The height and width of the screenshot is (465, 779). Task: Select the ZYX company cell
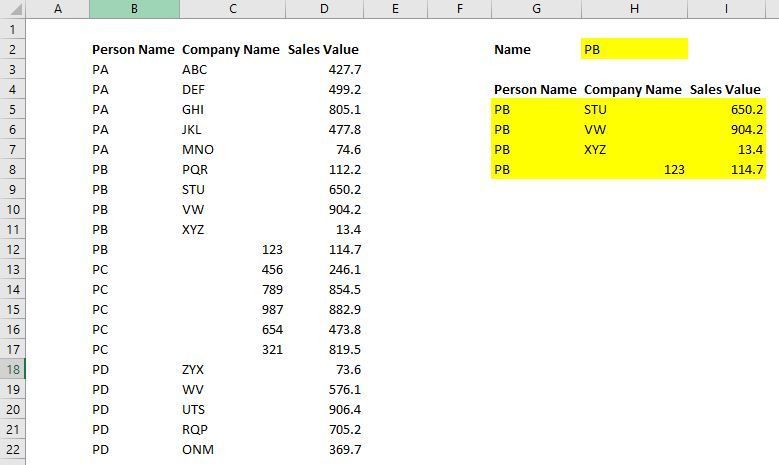233,370
